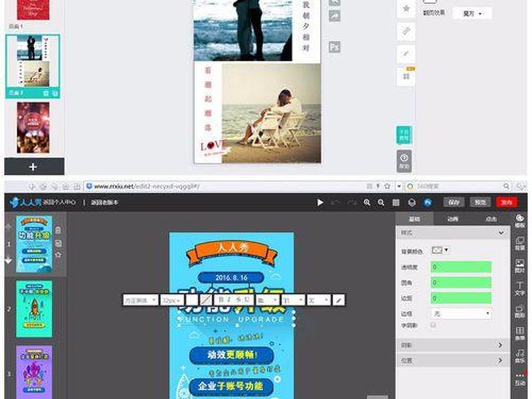Click the star icon in upper editor sidebar
Screen dimensions: 532x399
coord(406,9)
